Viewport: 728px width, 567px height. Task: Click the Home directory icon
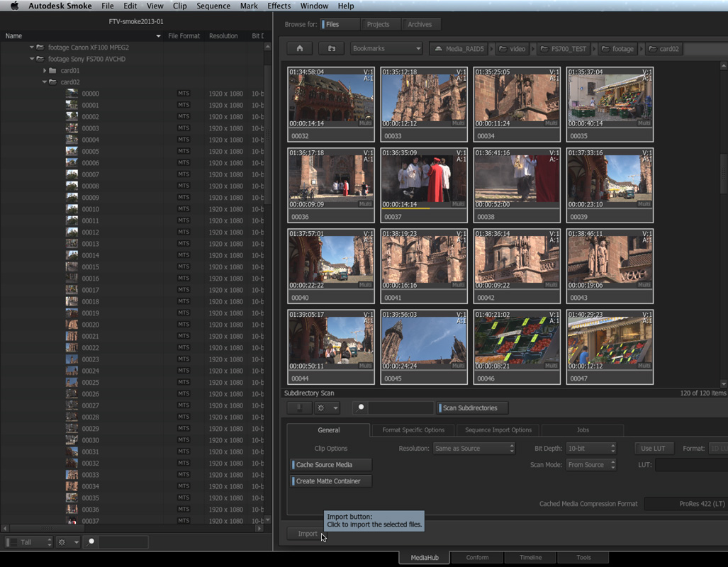pyautogui.click(x=300, y=49)
